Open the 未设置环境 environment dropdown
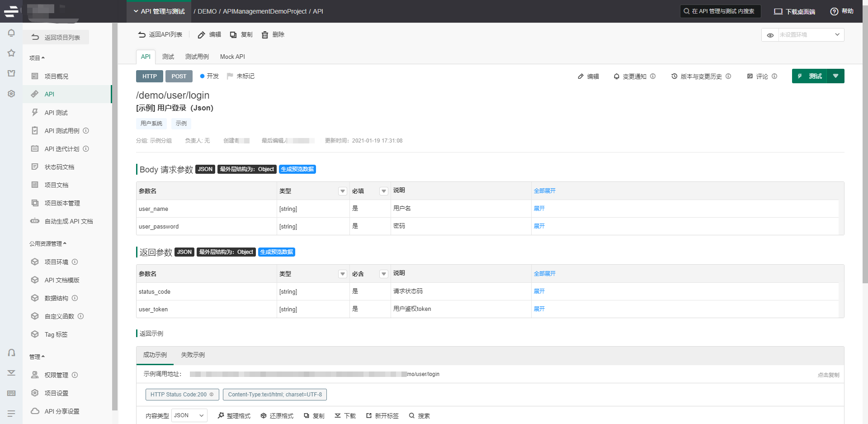 coord(811,35)
